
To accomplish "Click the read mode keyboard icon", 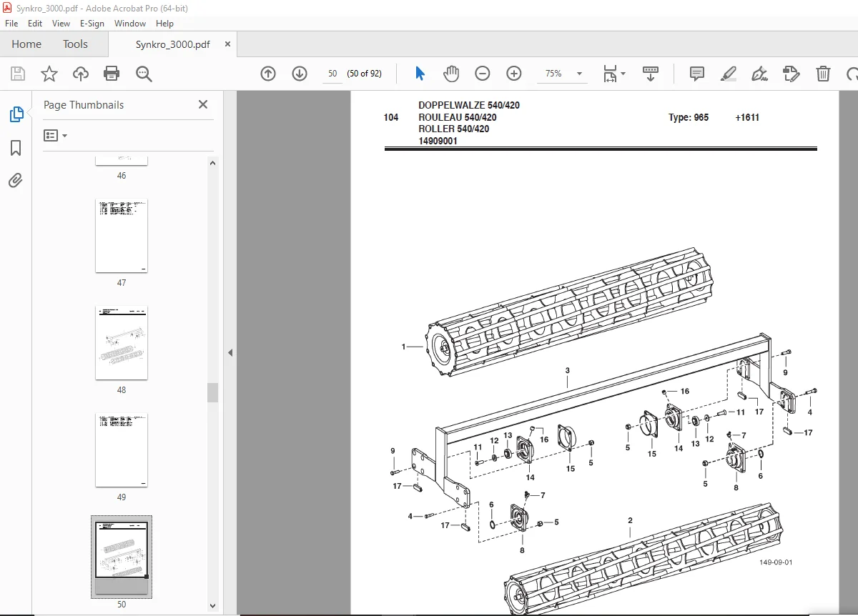I will 650,74.
